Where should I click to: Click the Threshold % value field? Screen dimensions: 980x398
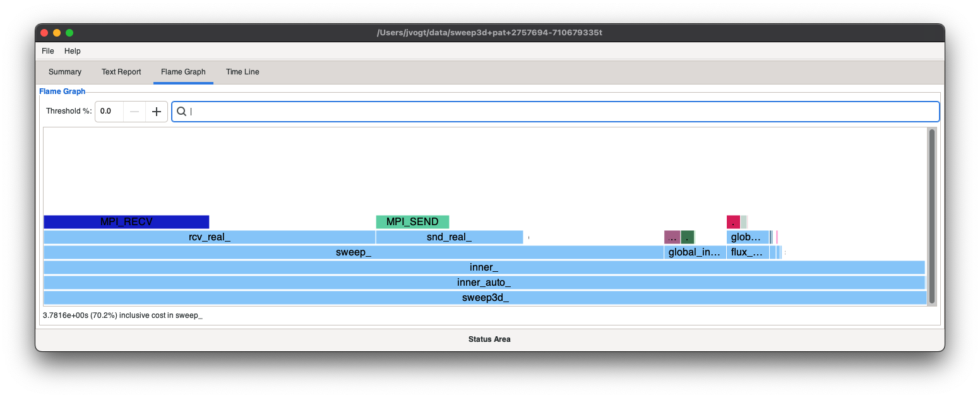pyautogui.click(x=109, y=112)
